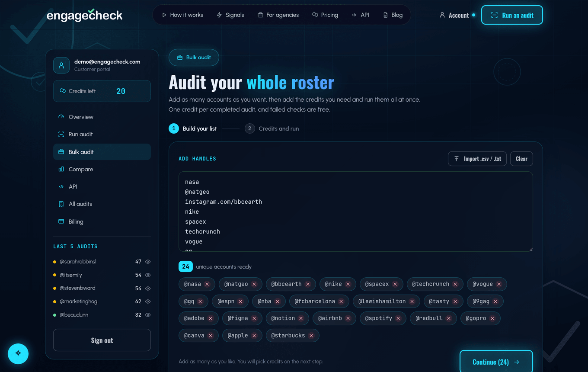Screen dimensions: 588x372
Task: Remove the @techcrunch chip
Action: (x=455, y=284)
